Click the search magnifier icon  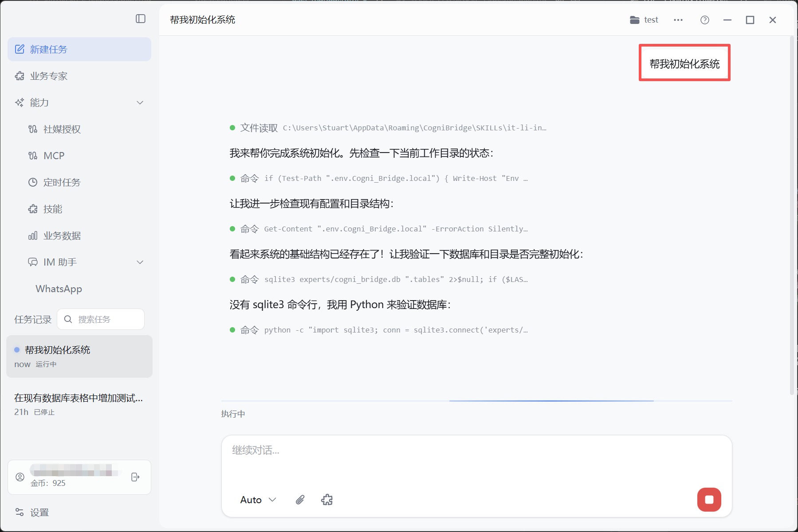tap(68, 319)
